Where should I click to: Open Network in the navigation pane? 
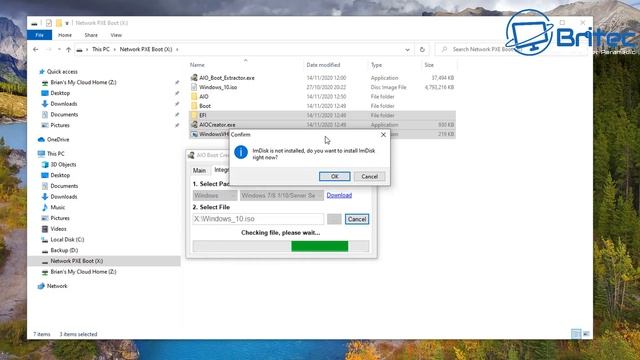coord(57,286)
